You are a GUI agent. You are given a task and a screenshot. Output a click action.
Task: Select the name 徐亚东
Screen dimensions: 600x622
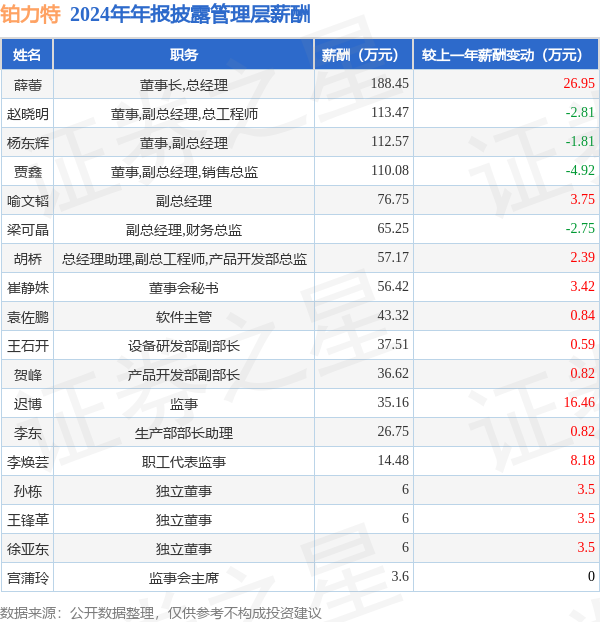27,549
